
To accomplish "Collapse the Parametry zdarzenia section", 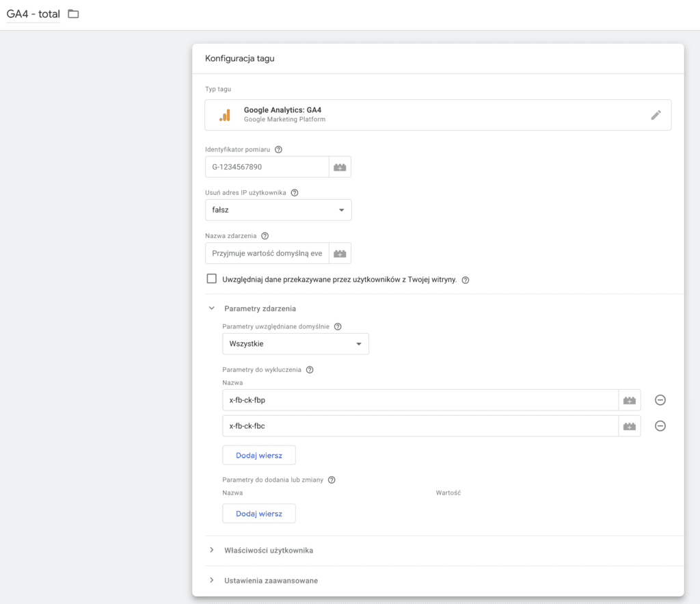I will click(x=212, y=308).
